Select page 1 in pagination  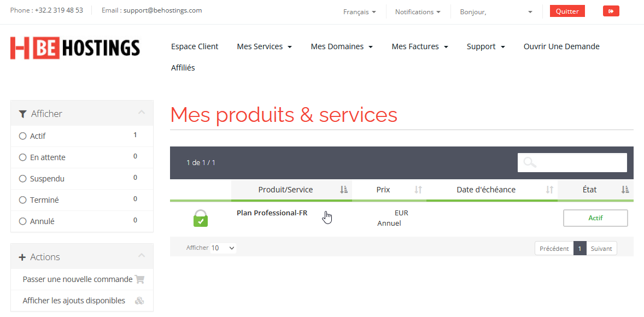(x=580, y=249)
